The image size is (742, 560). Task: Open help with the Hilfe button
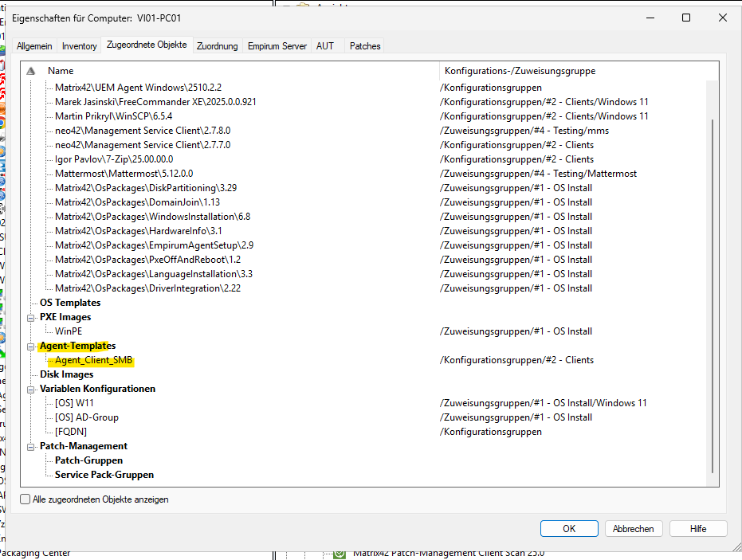pos(698,528)
